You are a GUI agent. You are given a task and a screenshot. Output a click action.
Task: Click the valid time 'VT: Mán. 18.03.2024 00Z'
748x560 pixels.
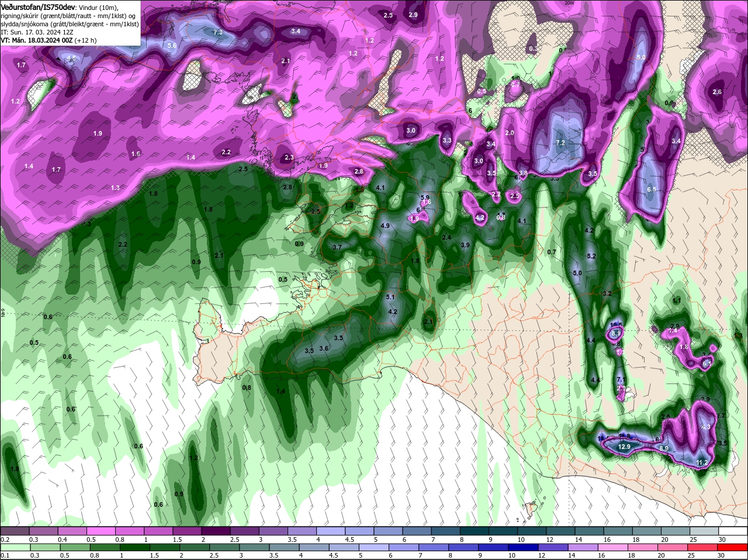pos(36,40)
